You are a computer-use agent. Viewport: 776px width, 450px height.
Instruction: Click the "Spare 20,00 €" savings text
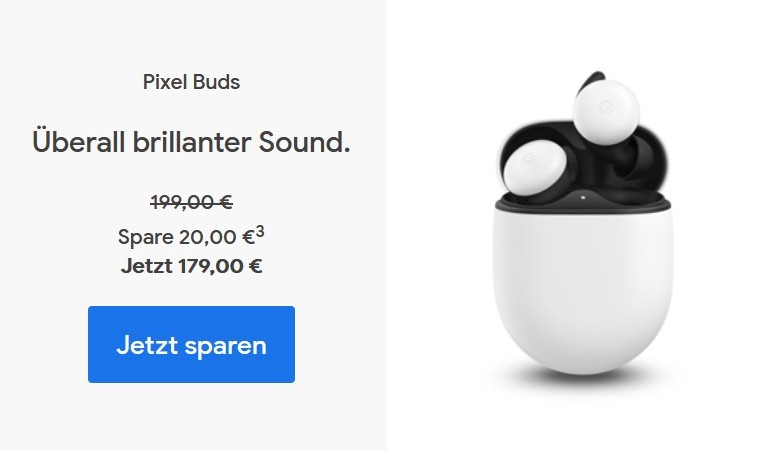coord(186,237)
